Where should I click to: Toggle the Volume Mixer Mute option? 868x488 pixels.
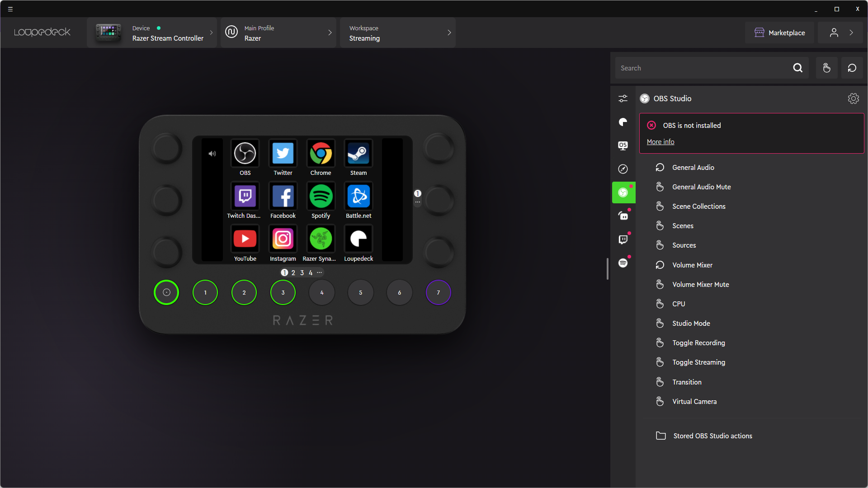click(x=701, y=284)
